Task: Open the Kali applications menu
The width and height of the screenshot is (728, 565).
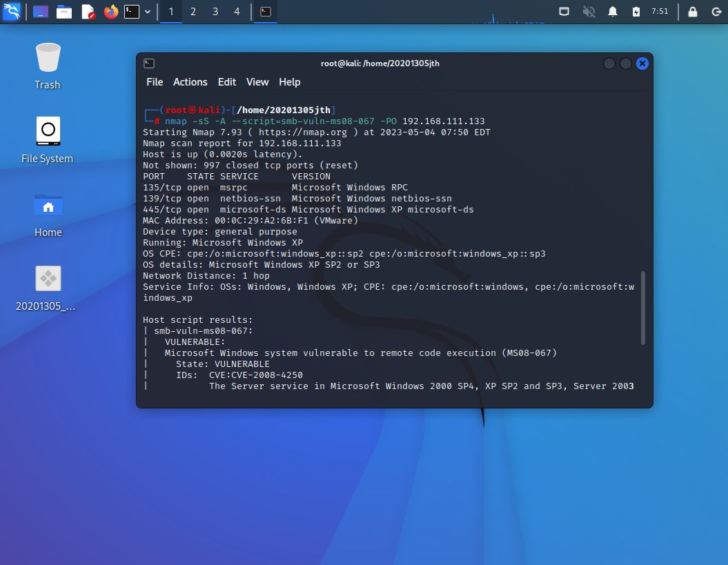Action: [x=12, y=11]
